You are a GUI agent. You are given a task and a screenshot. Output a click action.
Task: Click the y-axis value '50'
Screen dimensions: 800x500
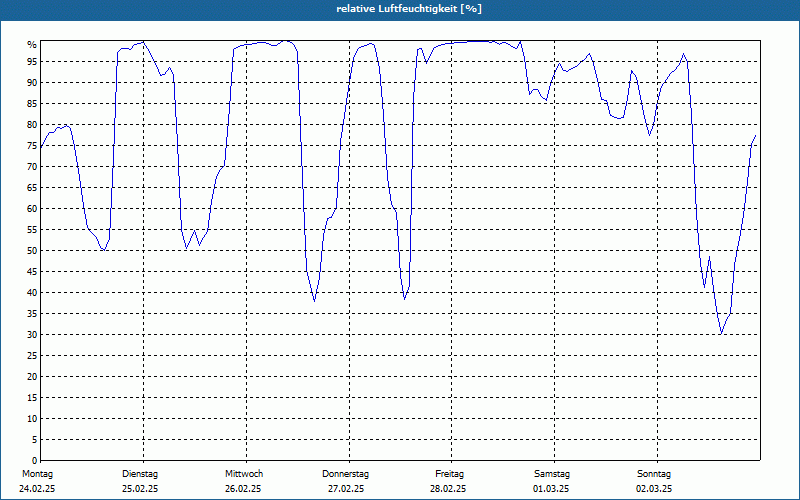click(x=32, y=251)
